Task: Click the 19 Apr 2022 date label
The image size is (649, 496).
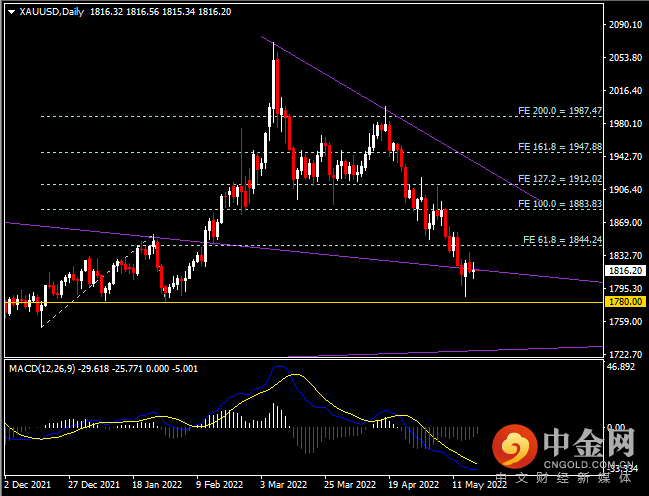Action: 413,484
